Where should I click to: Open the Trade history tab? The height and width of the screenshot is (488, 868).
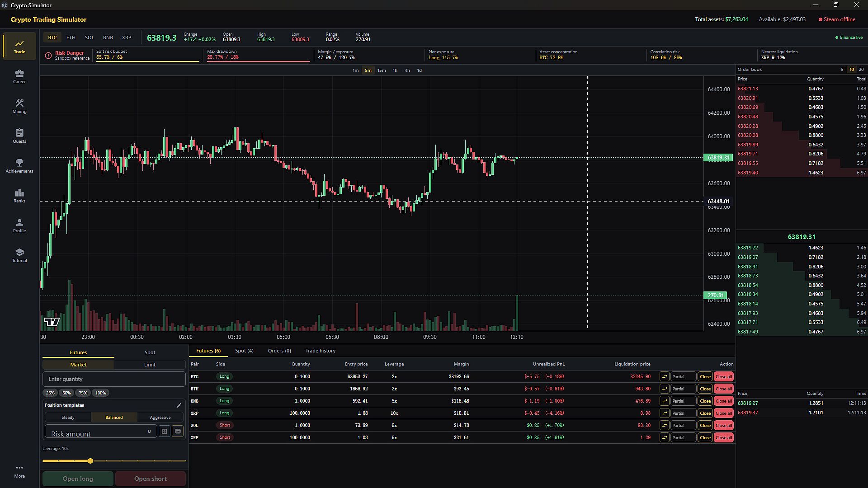coord(321,351)
